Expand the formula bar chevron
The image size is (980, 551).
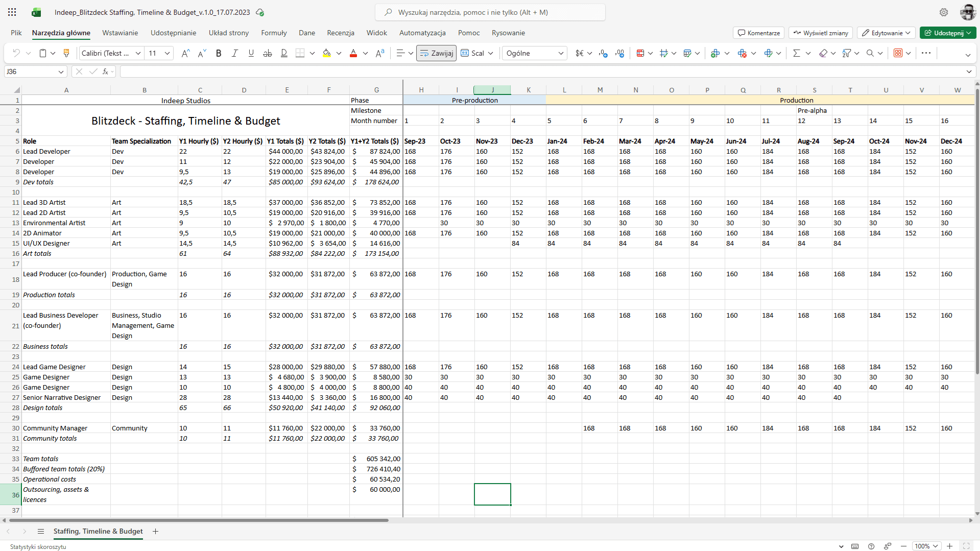tap(969, 71)
